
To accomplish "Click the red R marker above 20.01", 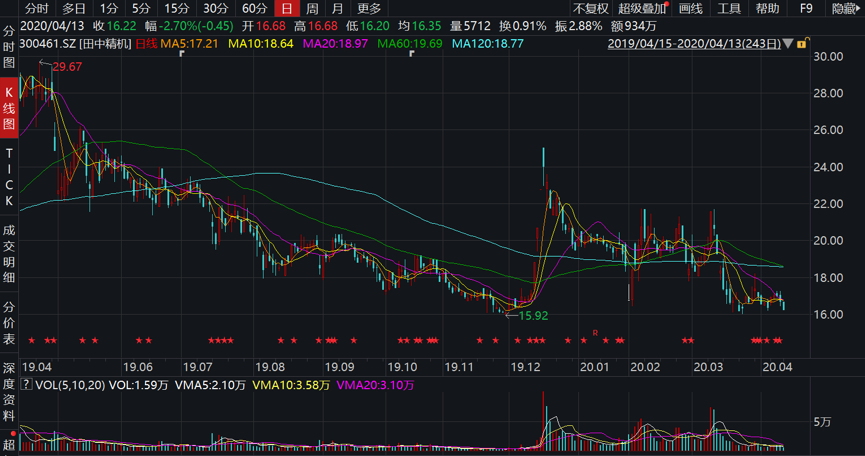I will 595,331.
